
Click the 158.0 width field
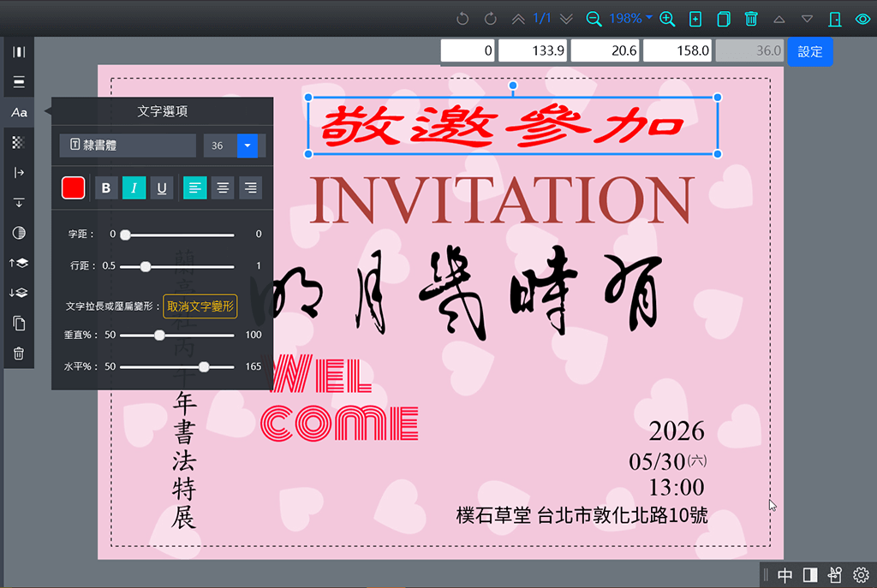(677, 50)
